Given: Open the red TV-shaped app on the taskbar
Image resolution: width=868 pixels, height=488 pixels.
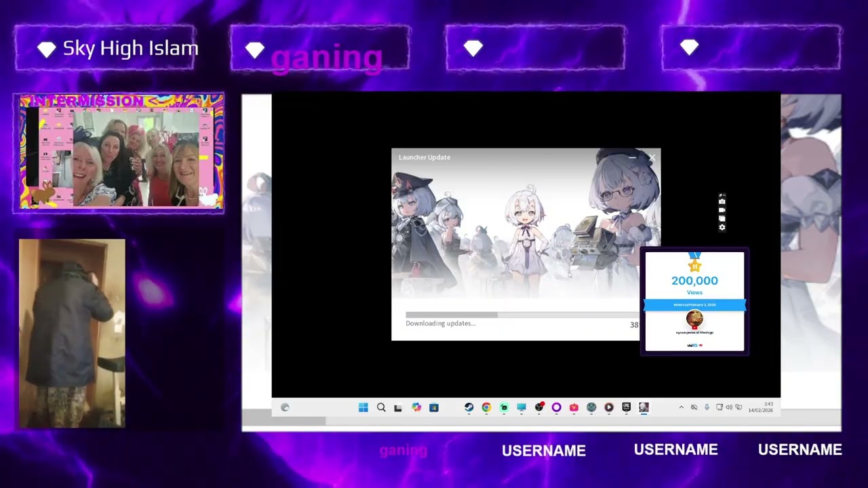Looking at the screenshot, I should (x=574, y=407).
